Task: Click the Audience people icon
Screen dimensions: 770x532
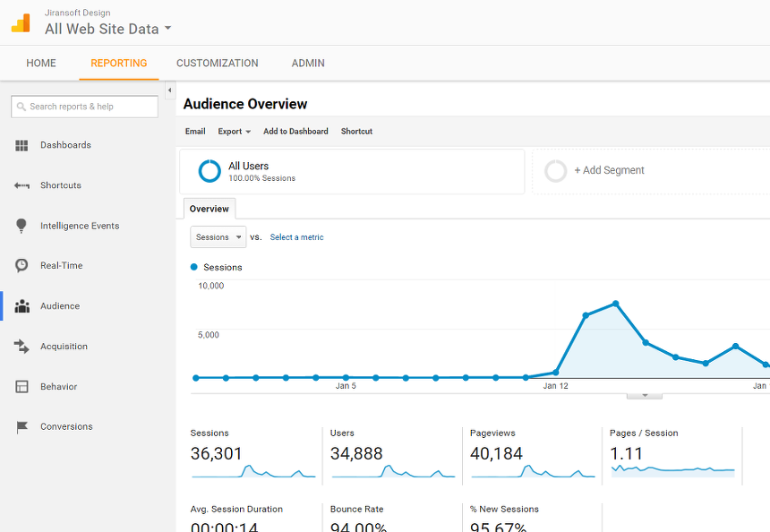Action: [x=22, y=306]
